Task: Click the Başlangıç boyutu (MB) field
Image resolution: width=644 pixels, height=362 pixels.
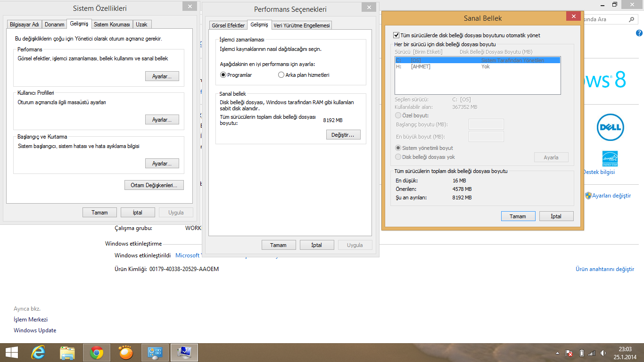Action: click(x=486, y=124)
